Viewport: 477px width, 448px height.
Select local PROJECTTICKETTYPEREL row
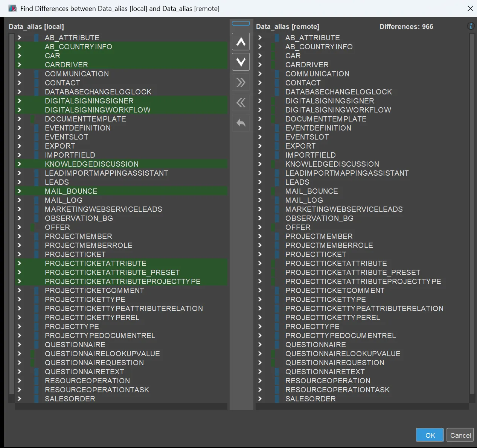pyautogui.click(x=121, y=317)
